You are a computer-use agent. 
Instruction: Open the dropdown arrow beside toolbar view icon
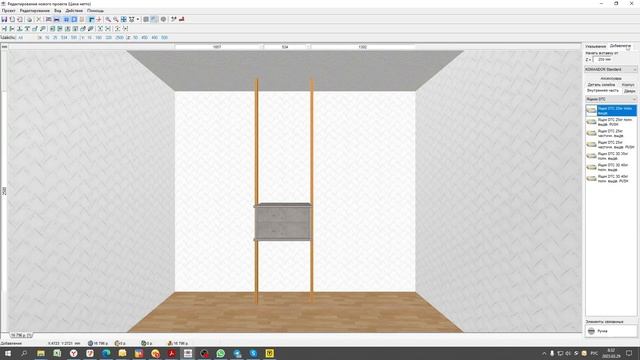(x=138, y=19)
